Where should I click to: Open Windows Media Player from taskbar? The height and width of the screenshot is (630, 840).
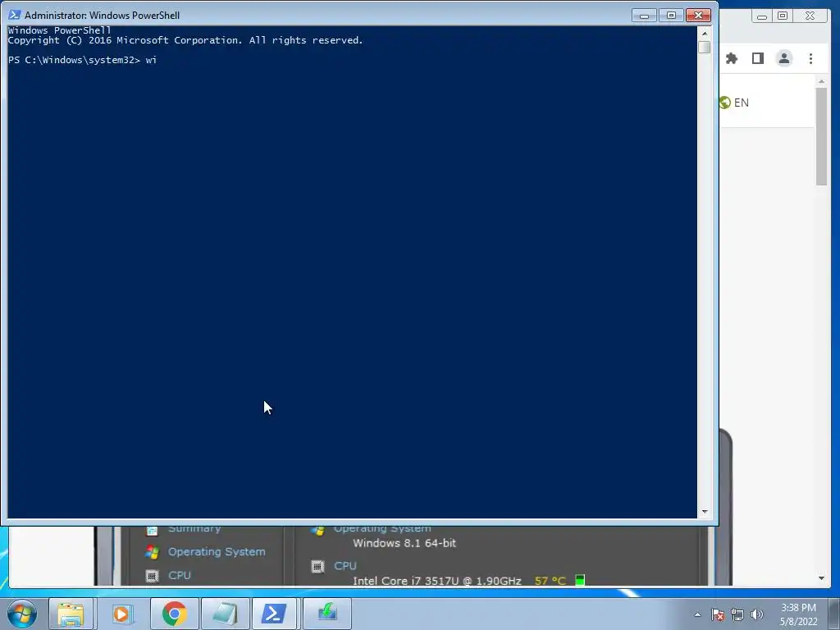122,614
